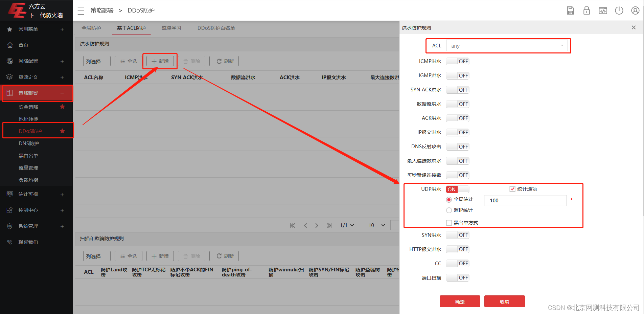
Task: Toggle the DNS反射攻击 switch
Action: tap(457, 147)
